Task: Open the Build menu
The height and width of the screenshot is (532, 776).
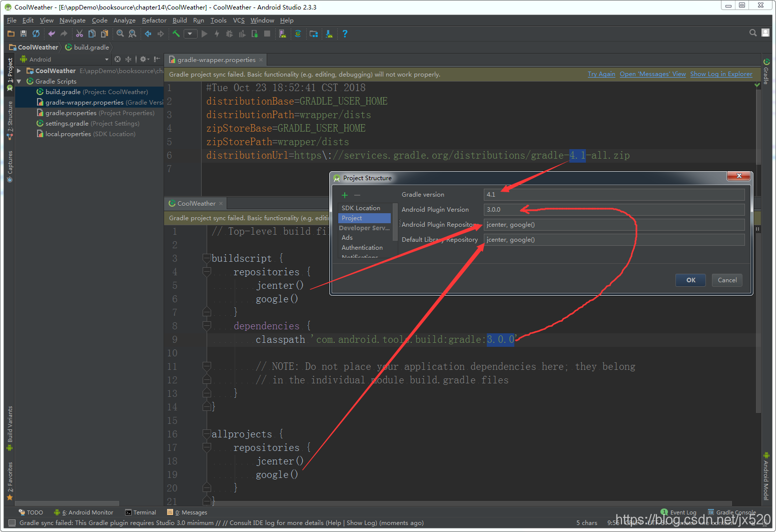Action: coord(180,21)
